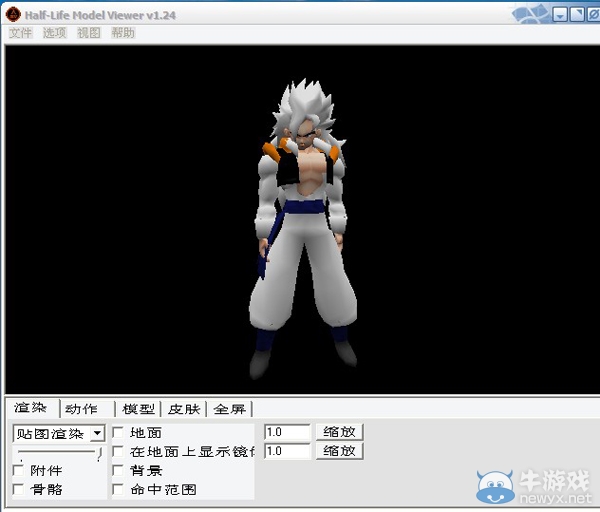Image resolution: width=600 pixels, height=512 pixels.
Task: Open the 视图 menu
Action: pyautogui.click(x=88, y=33)
